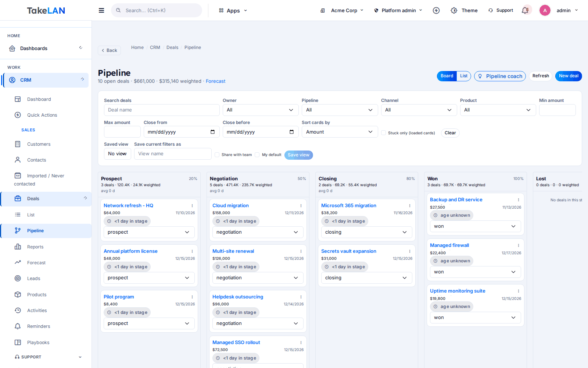Open calendar picker in Close from field
Image resolution: width=588 pixels, height=368 pixels.
click(x=212, y=132)
